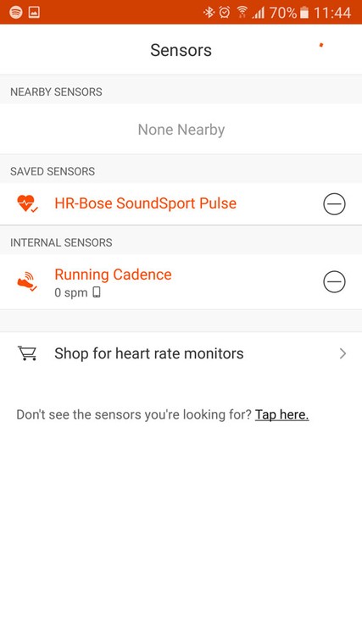Tap the image notification icon

(x=34, y=13)
